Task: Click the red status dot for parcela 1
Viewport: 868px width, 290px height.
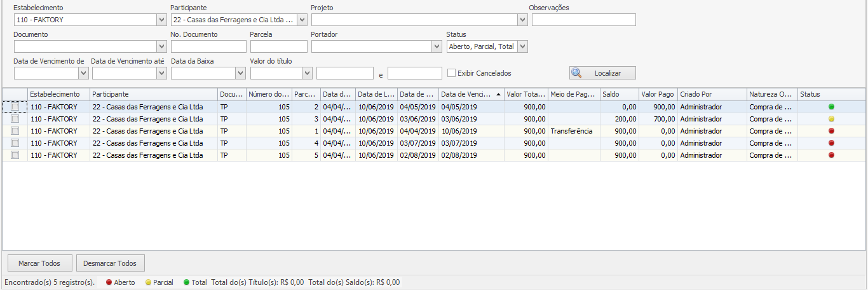Action: (x=831, y=131)
